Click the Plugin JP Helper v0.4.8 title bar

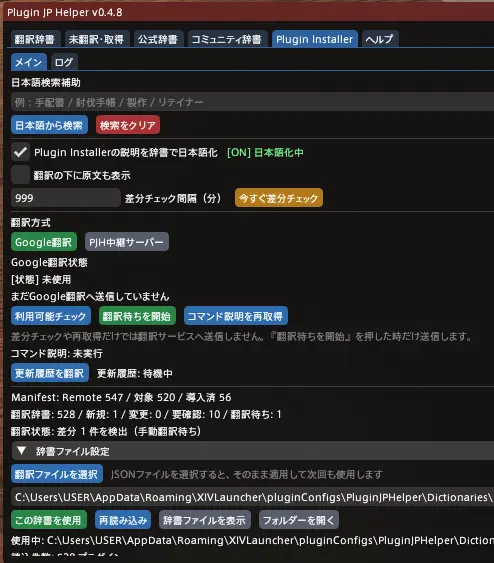click(x=248, y=12)
